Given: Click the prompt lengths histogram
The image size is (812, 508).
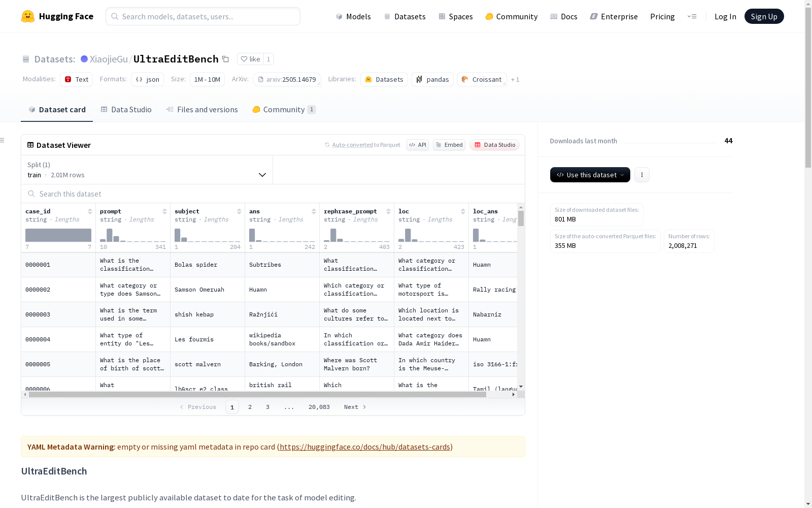Looking at the screenshot, I should click(x=133, y=235).
